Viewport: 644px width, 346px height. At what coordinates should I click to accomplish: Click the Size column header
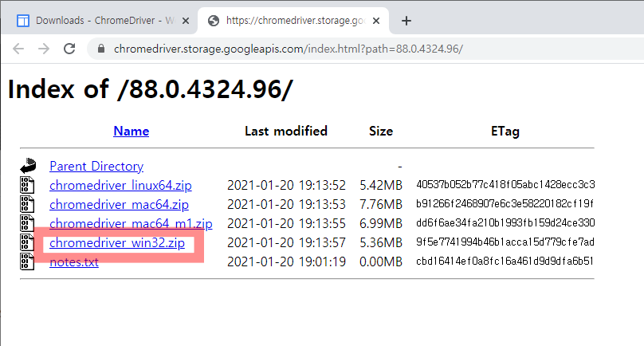(381, 131)
